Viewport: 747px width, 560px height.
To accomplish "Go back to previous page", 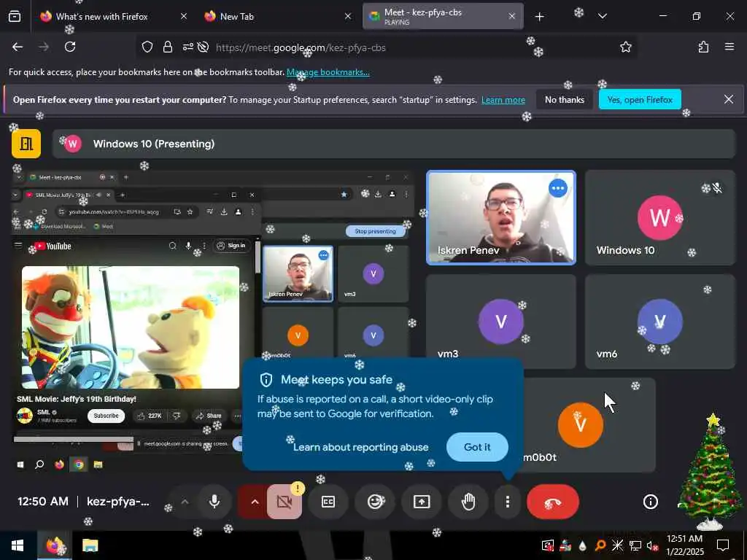I will tap(18, 47).
